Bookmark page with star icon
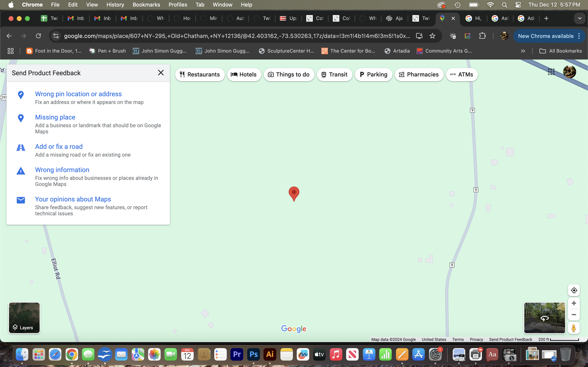Screen dimensions: 588x367 (432, 36)
